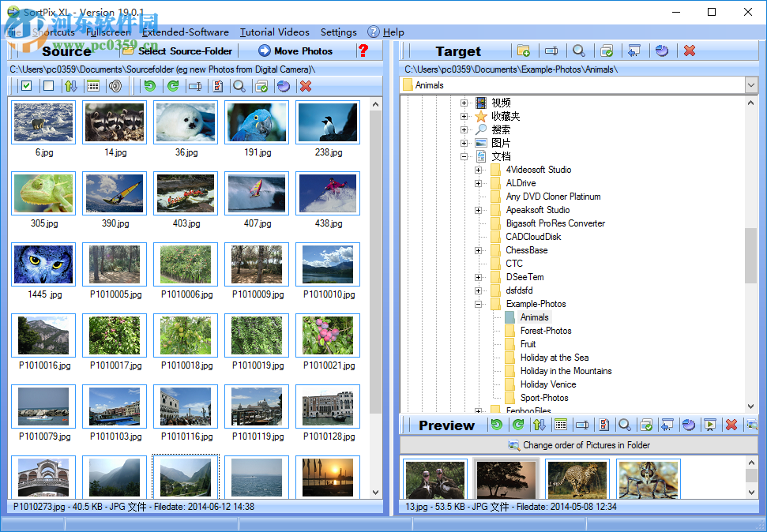
Task: Click the file info icon in Source toolbar
Action: tap(217, 85)
